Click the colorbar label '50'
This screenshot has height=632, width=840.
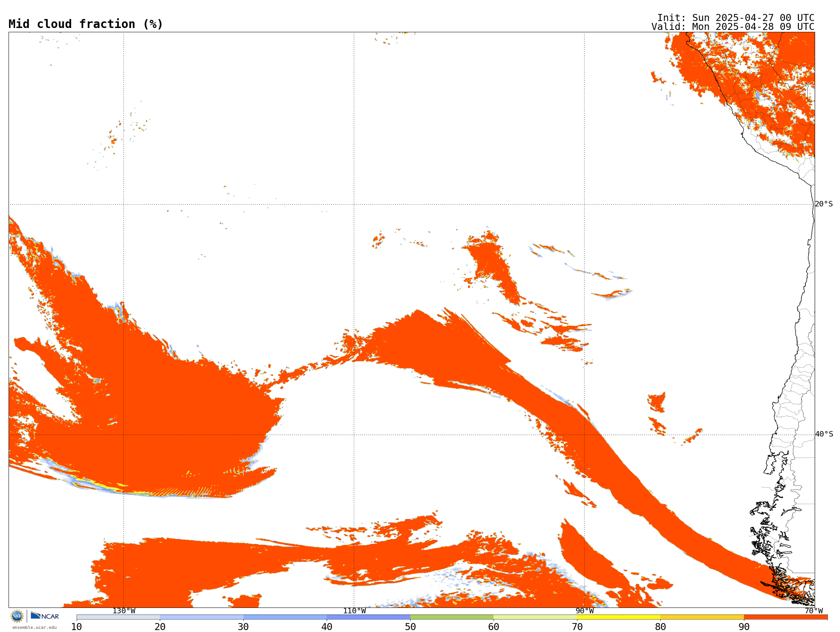tap(410, 627)
